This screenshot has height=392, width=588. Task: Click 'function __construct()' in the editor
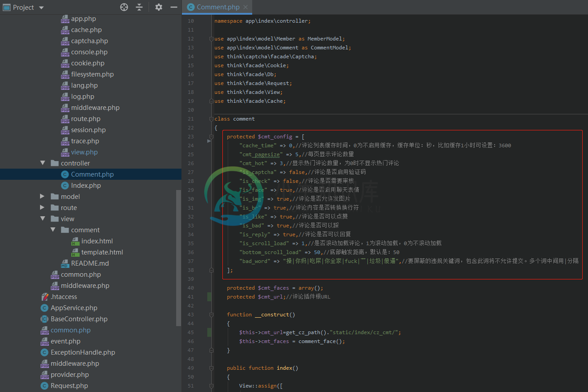pos(261,315)
